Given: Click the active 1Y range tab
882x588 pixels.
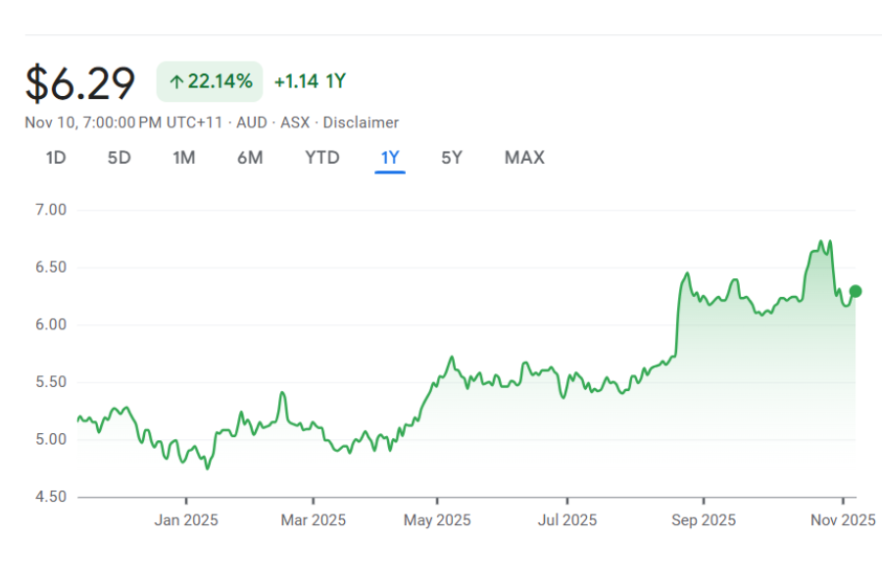Looking at the screenshot, I should click(x=390, y=158).
